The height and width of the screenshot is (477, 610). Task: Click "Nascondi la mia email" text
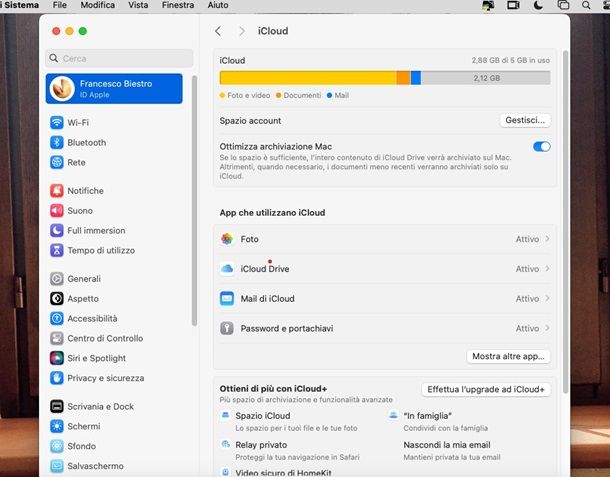447,445
